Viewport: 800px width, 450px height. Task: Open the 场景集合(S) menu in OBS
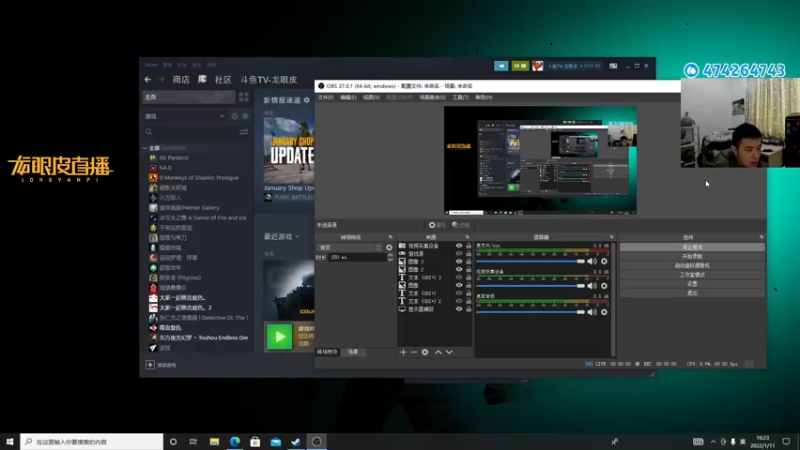pos(433,97)
